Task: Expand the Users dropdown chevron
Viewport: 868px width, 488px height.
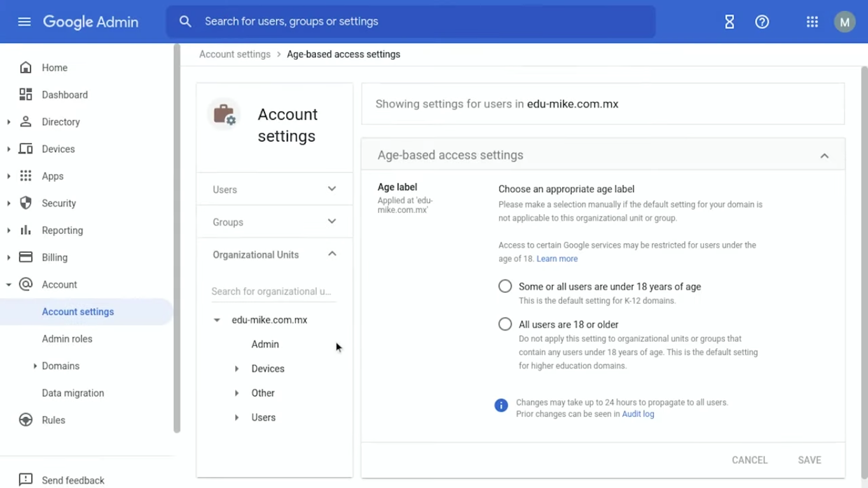Action: 332,189
